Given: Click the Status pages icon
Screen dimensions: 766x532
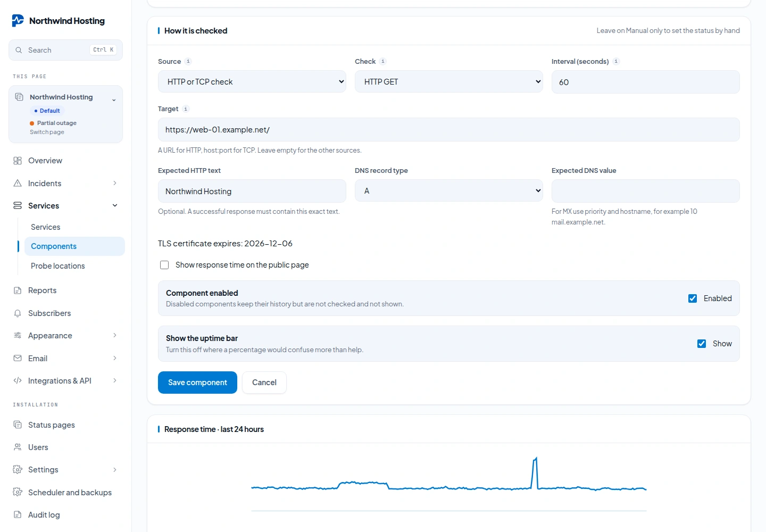Looking at the screenshot, I should pos(18,425).
